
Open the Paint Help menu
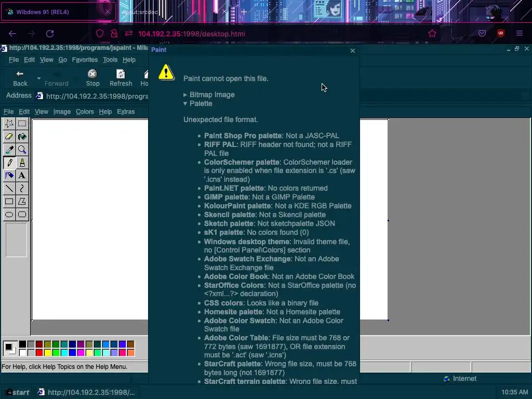click(105, 112)
